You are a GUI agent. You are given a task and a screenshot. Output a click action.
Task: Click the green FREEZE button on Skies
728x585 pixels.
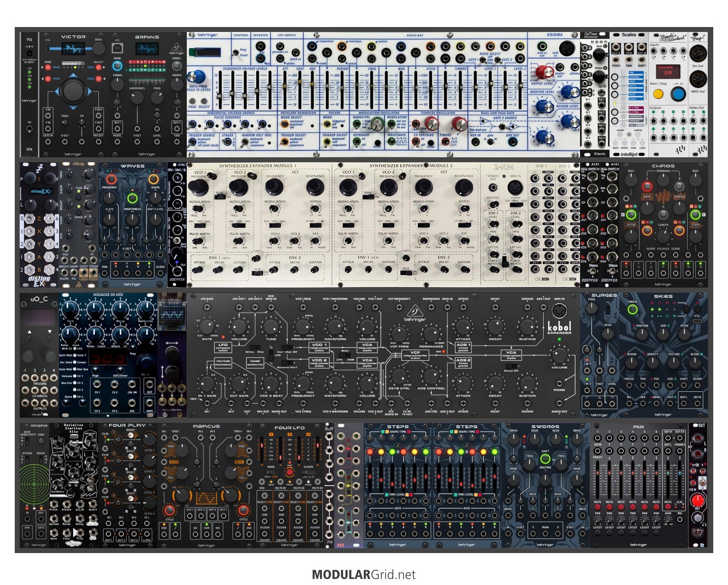point(633,310)
